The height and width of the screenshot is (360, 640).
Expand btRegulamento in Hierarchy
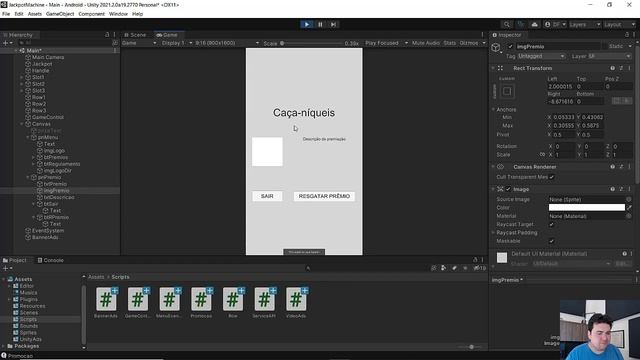pos(33,164)
